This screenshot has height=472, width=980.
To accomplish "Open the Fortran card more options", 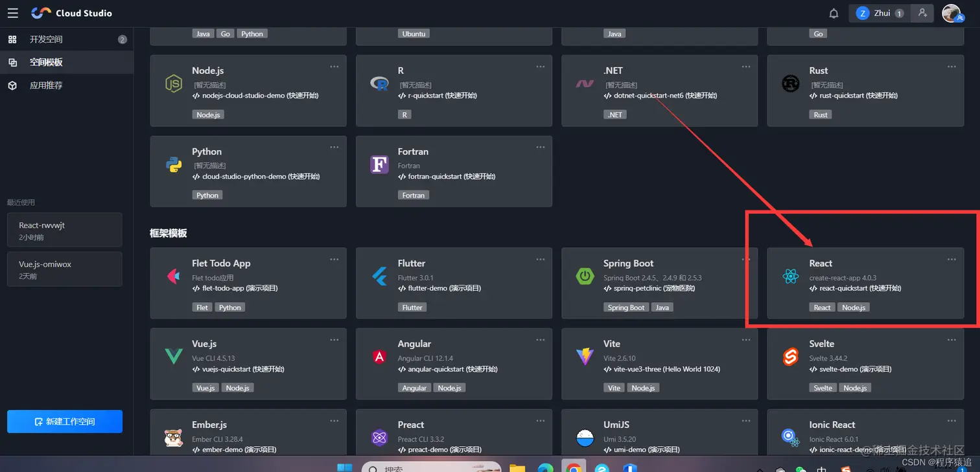I will 541,147.
